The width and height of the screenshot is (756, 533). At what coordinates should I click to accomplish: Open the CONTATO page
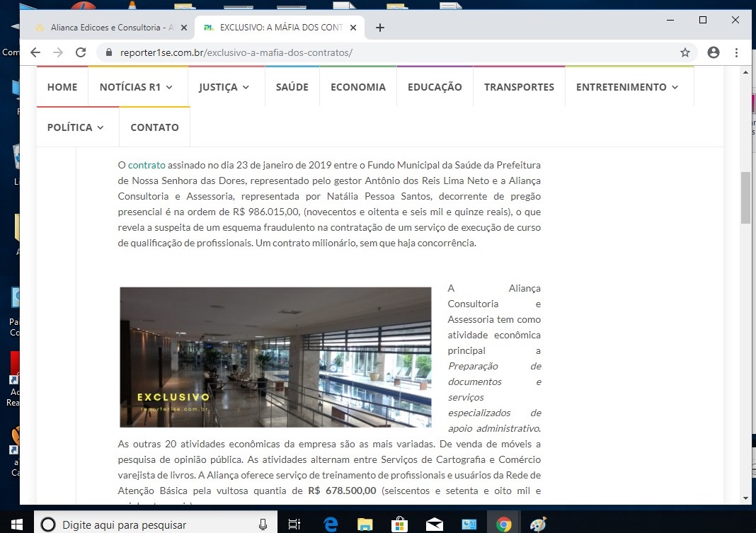coord(154,127)
